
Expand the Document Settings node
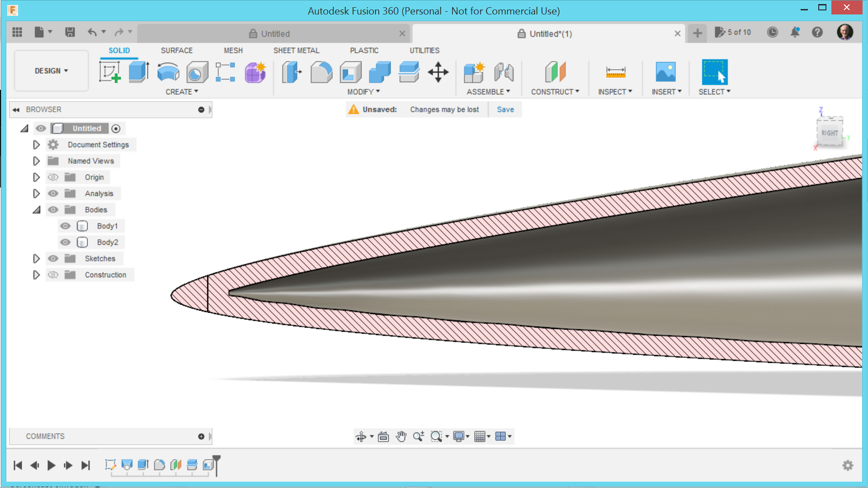(36, 145)
